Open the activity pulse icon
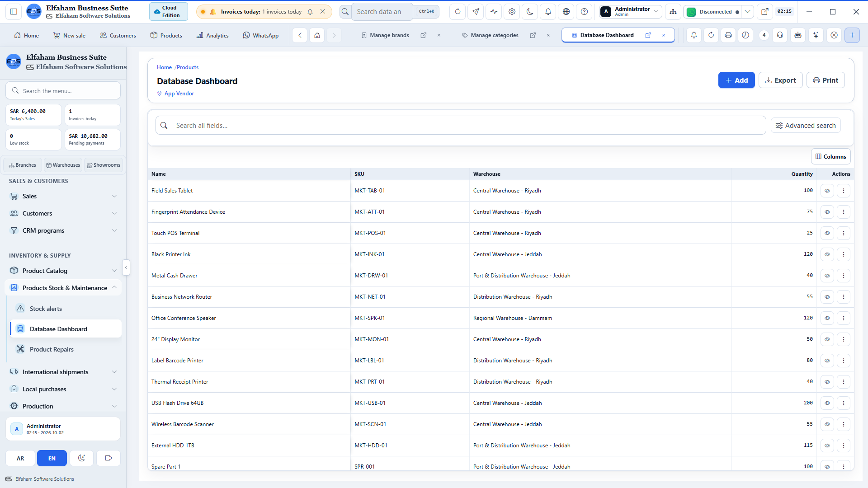Viewport: 868px width, 488px height. pyautogui.click(x=494, y=12)
